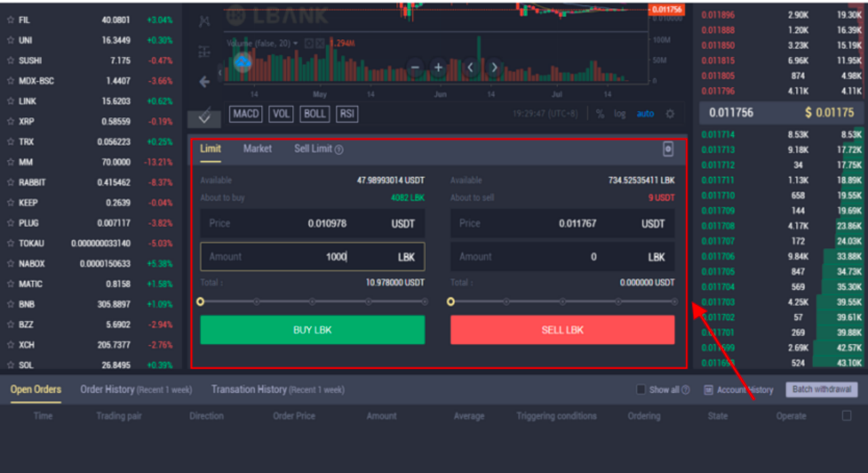The width and height of the screenshot is (868, 473).
Task: Toggle the BOLL indicator
Action: click(315, 114)
